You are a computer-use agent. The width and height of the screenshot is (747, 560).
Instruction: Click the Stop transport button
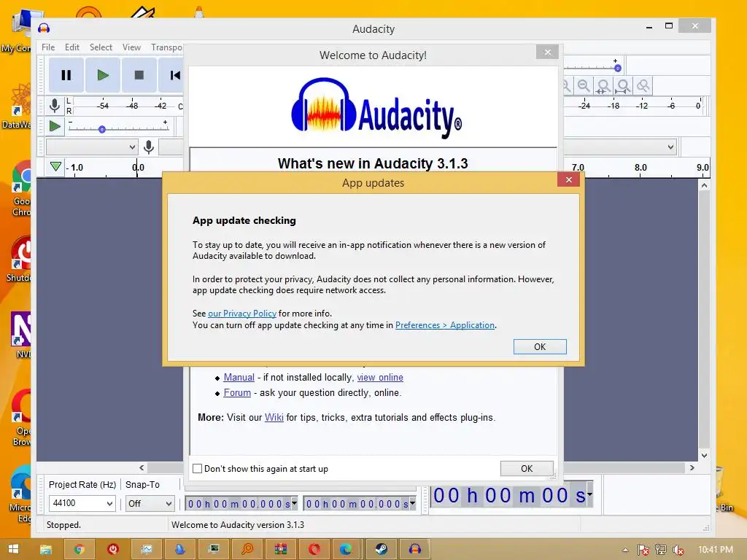pyautogui.click(x=139, y=75)
